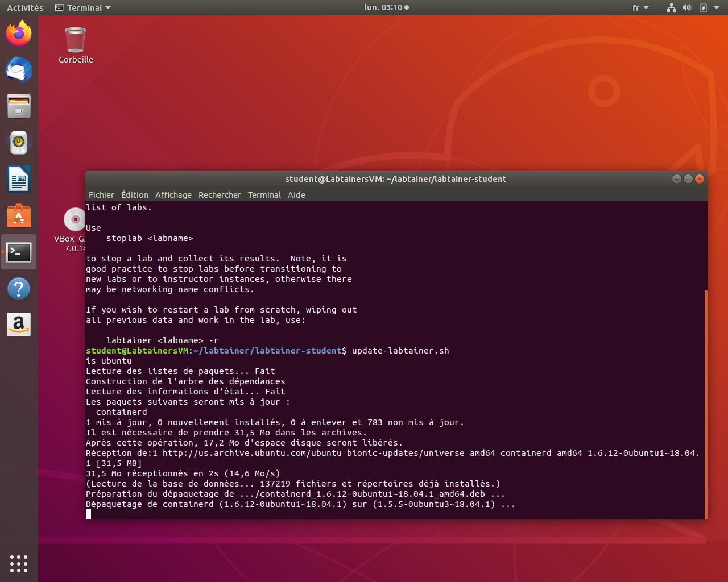Viewport: 728px width, 582px height.
Task: Open the Corbeille trash icon
Action: (76, 41)
